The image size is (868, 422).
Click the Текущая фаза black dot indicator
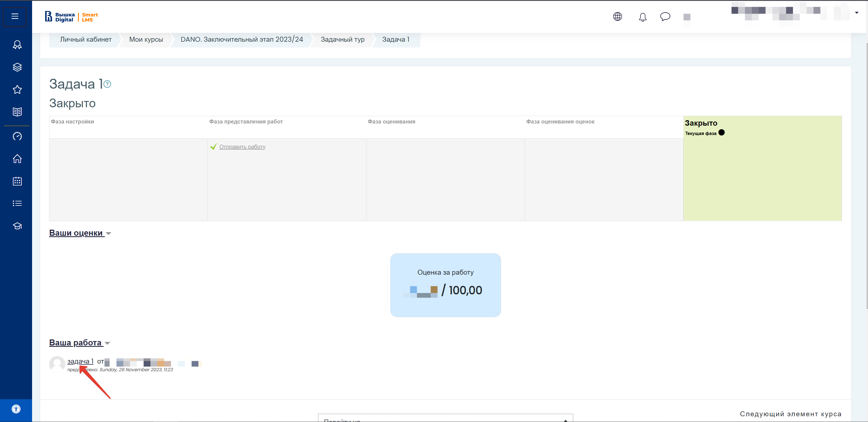pyautogui.click(x=722, y=133)
